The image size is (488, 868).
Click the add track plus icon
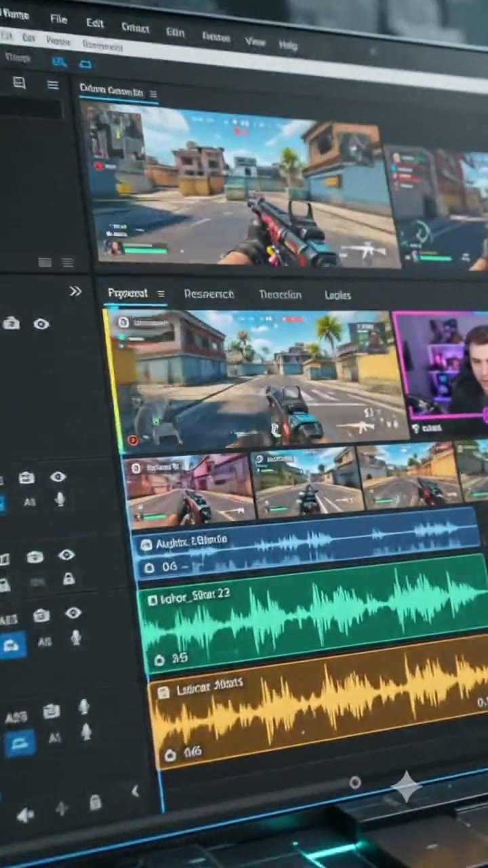pyautogui.click(x=62, y=808)
